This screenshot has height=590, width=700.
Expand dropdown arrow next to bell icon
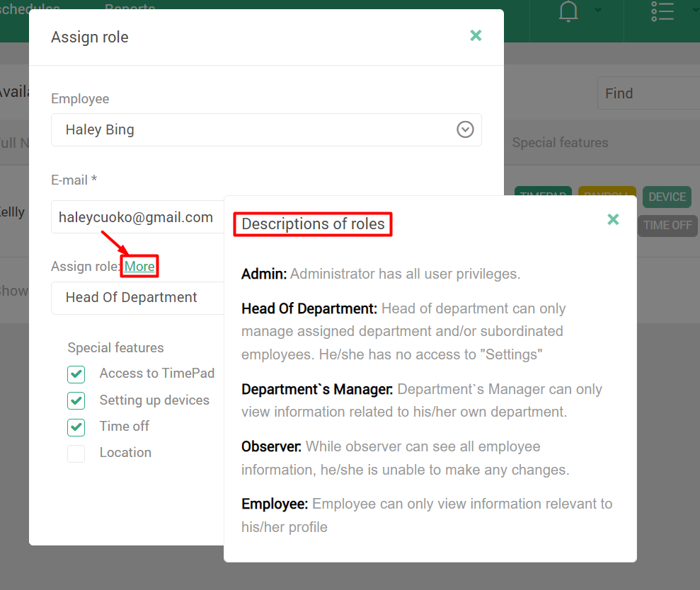pyautogui.click(x=598, y=10)
